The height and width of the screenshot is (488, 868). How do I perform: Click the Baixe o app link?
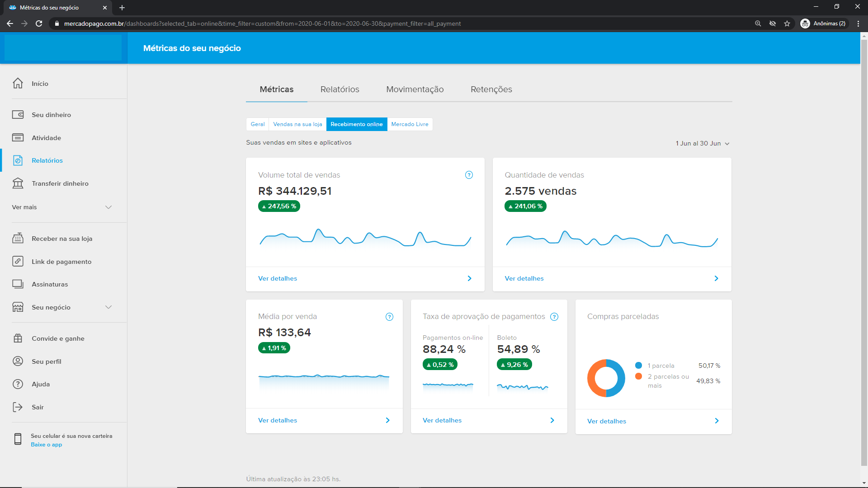click(x=47, y=445)
